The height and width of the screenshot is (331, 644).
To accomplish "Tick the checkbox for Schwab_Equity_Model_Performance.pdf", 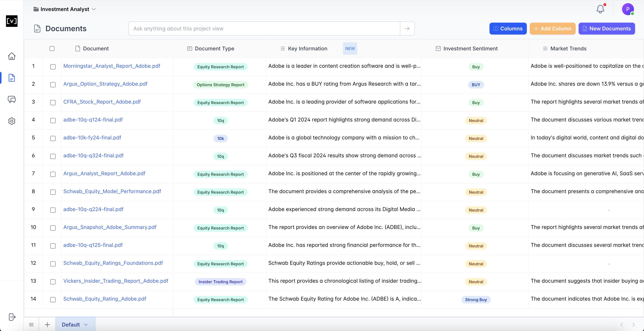I will coord(53,192).
